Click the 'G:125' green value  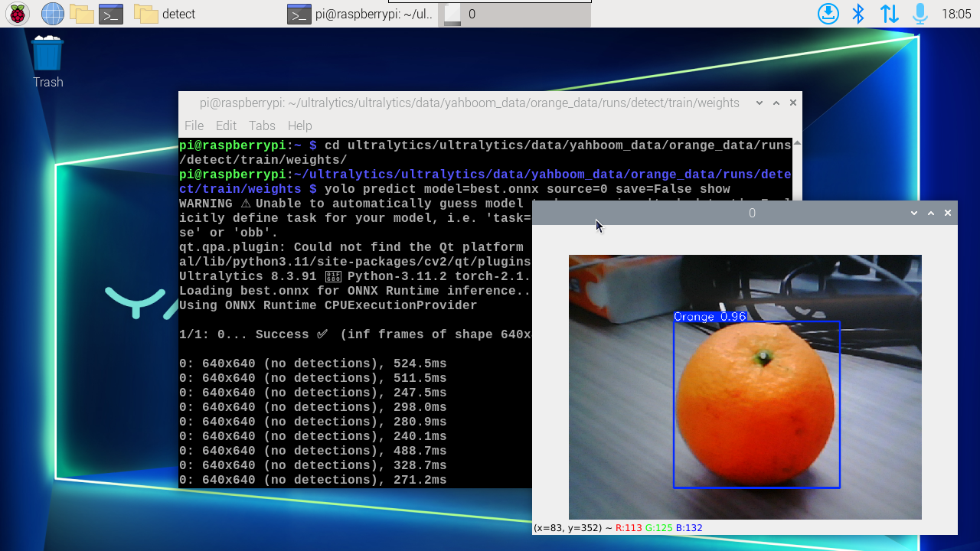tap(658, 528)
